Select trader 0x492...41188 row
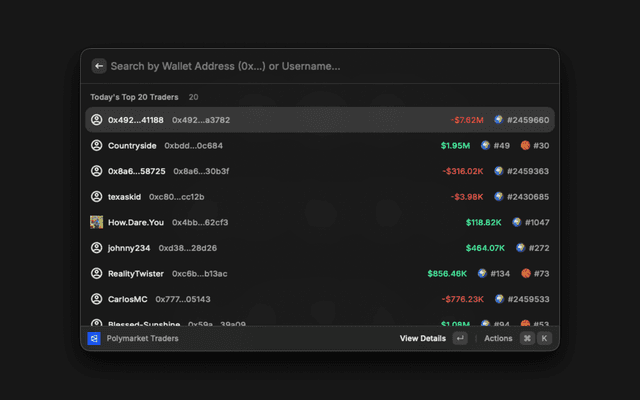Viewport: 640px width, 400px height. pos(319,120)
